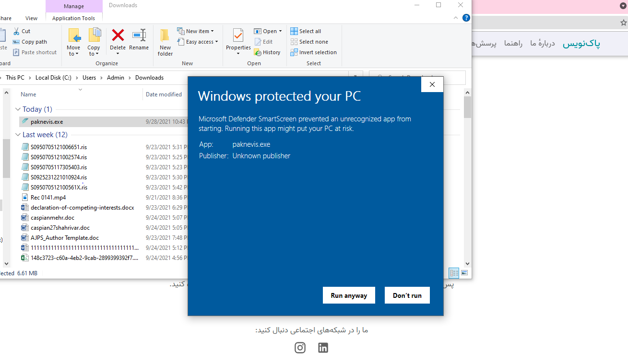Click Admin in address breadcrumb
628x364 pixels.
[x=116, y=78]
